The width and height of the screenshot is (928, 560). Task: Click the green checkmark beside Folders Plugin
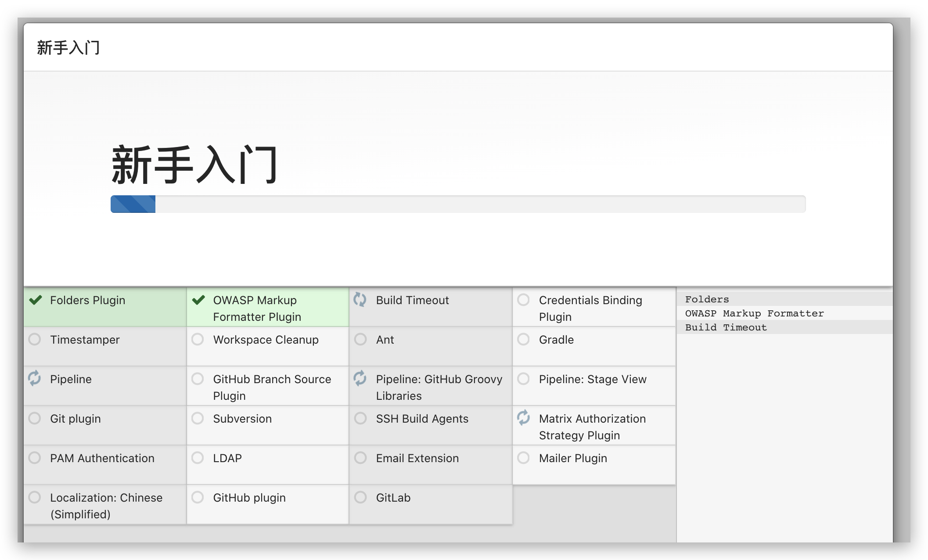click(35, 300)
